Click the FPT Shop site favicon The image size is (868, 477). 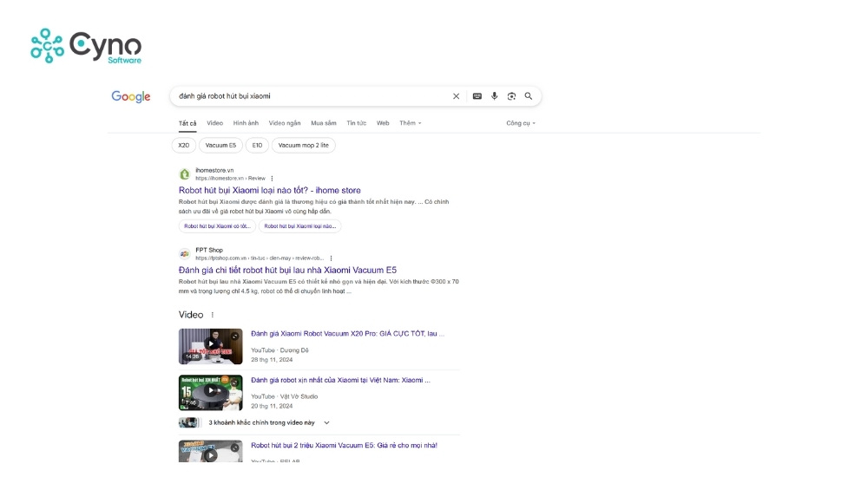(184, 254)
